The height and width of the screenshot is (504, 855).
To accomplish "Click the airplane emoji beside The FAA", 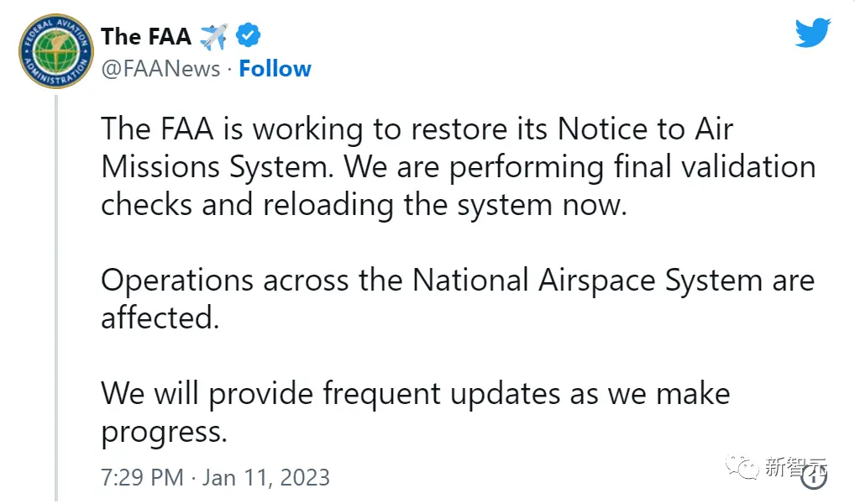I will click(x=213, y=36).
